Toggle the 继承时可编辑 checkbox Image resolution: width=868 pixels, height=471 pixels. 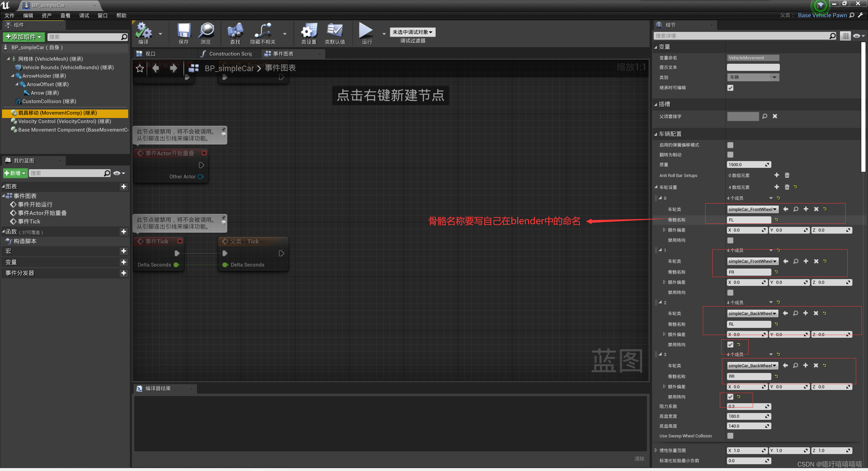click(x=730, y=88)
